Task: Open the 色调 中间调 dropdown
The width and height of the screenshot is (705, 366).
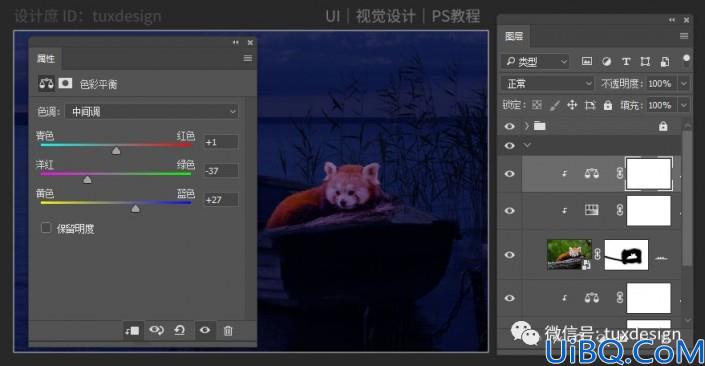Action: click(152, 111)
